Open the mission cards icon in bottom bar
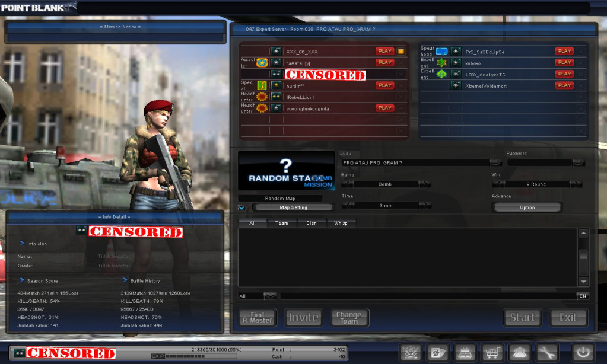This screenshot has width=607, height=364. 438,352
